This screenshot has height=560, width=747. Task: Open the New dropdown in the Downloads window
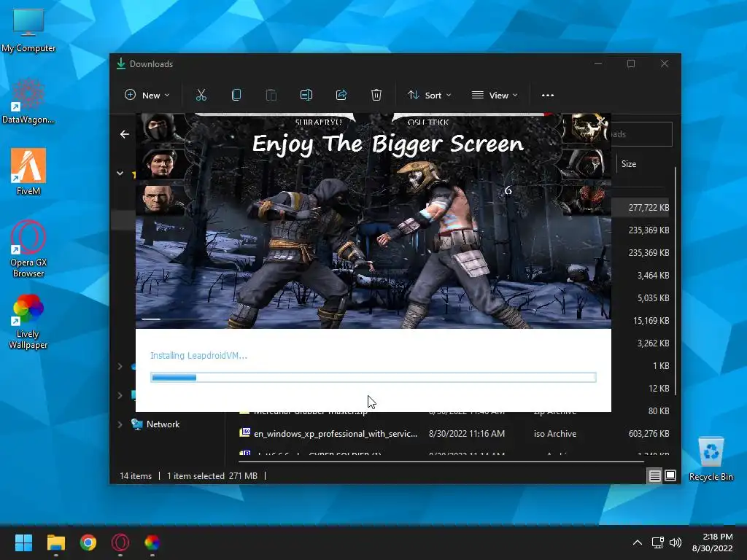[x=147, y=96]
